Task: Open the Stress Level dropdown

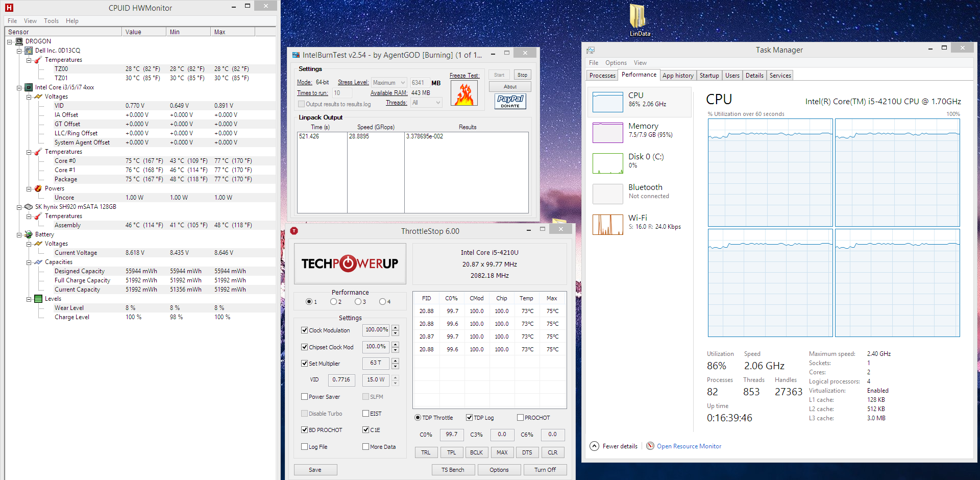Action: [389, 83]
